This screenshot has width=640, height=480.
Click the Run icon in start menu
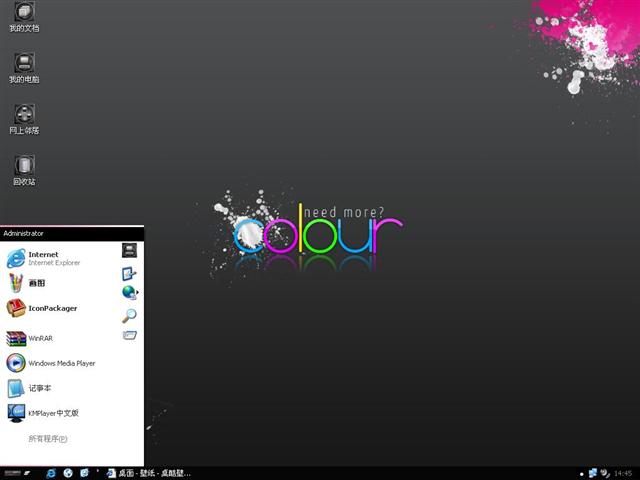pos(129,336)
